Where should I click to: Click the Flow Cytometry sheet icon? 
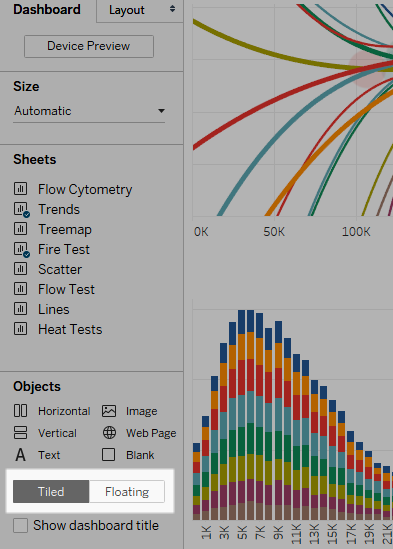point(20,188)
